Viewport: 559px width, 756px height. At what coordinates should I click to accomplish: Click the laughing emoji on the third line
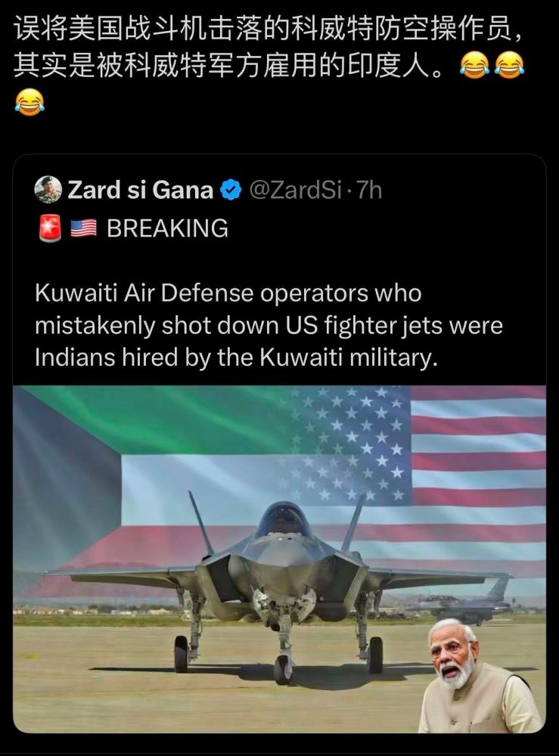tap(30, 102)
